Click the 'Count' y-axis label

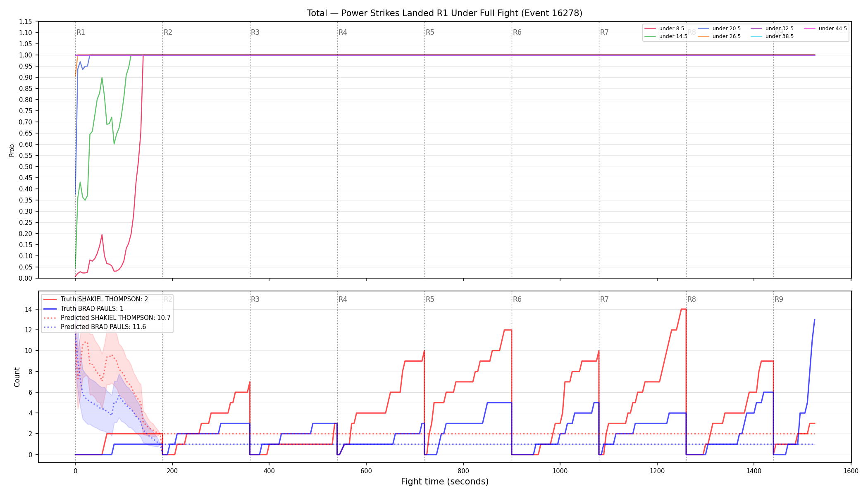pos(17,377)
